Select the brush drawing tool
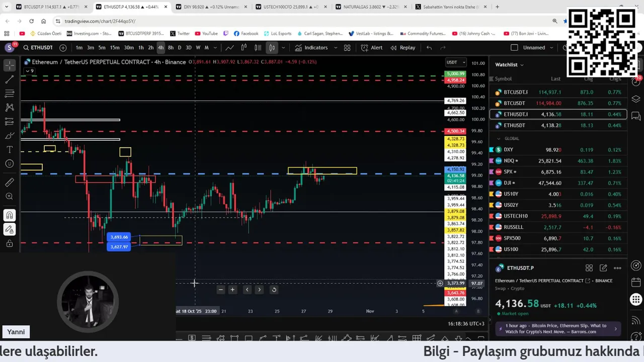 (10, 136)
